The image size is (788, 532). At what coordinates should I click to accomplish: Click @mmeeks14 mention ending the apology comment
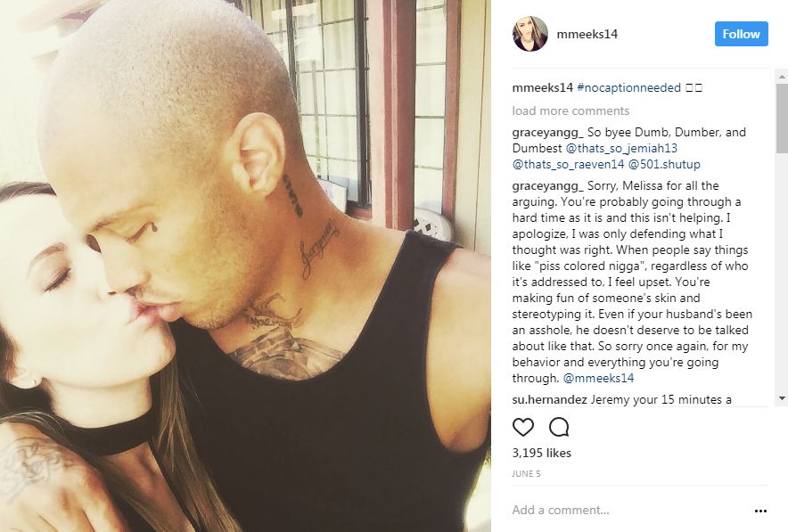[x=598, y=378]
